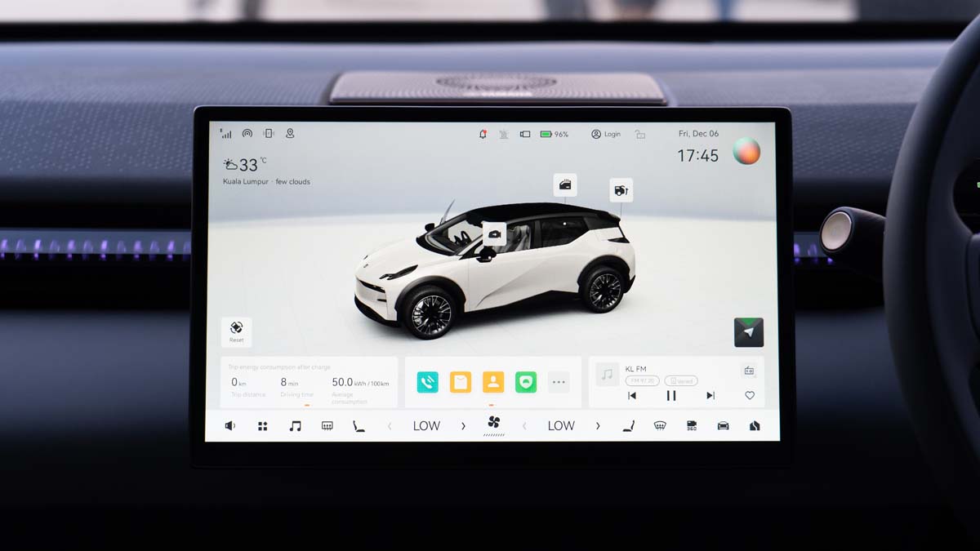This screenshot has width=980, height=551.
Task: Open the music note shortcut in bottom bar
Action: pos(295,425)
